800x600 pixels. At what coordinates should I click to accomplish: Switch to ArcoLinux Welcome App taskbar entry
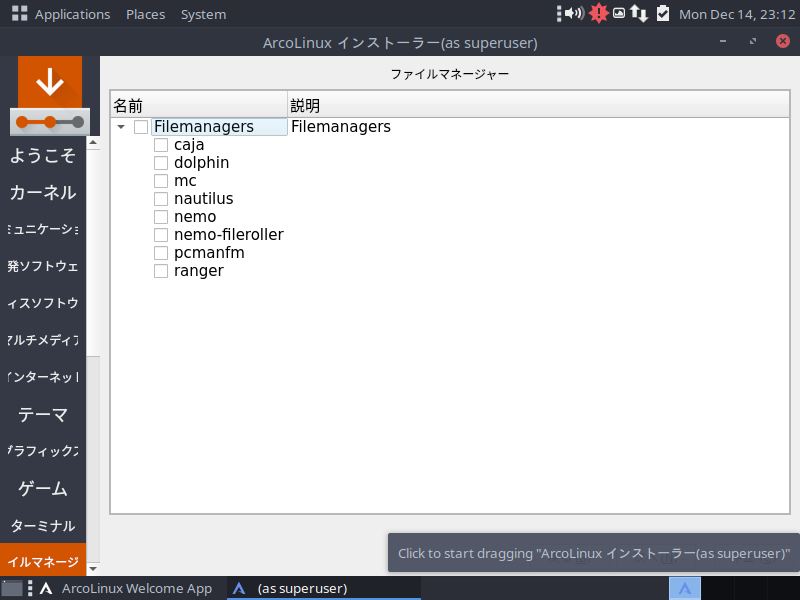(x=128, y=588)
